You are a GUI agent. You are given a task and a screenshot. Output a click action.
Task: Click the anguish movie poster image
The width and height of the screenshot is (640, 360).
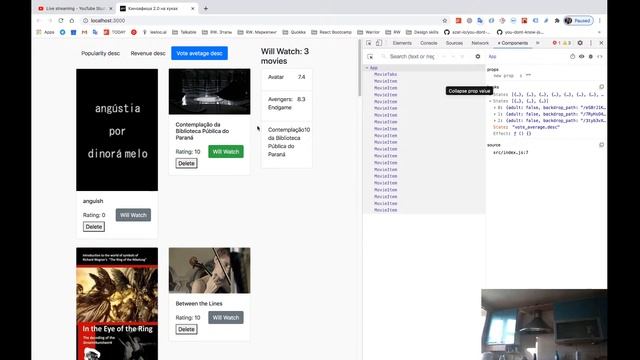[117, 130]
